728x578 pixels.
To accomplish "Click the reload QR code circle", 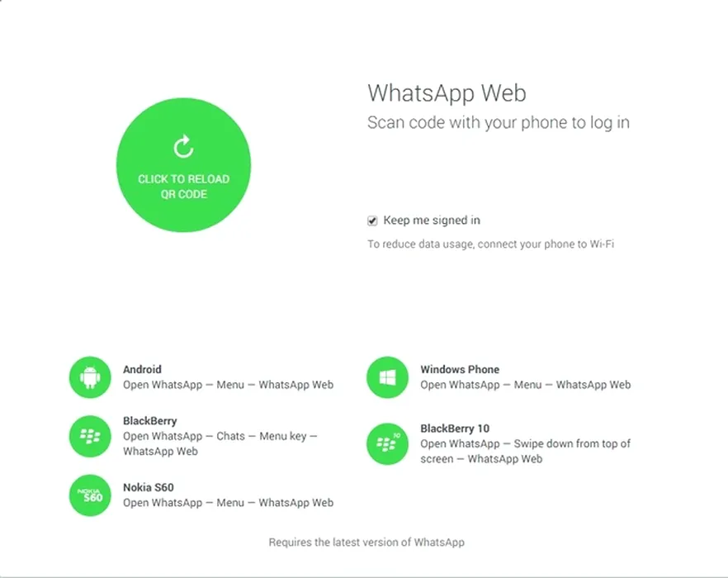I will [183, 165].
